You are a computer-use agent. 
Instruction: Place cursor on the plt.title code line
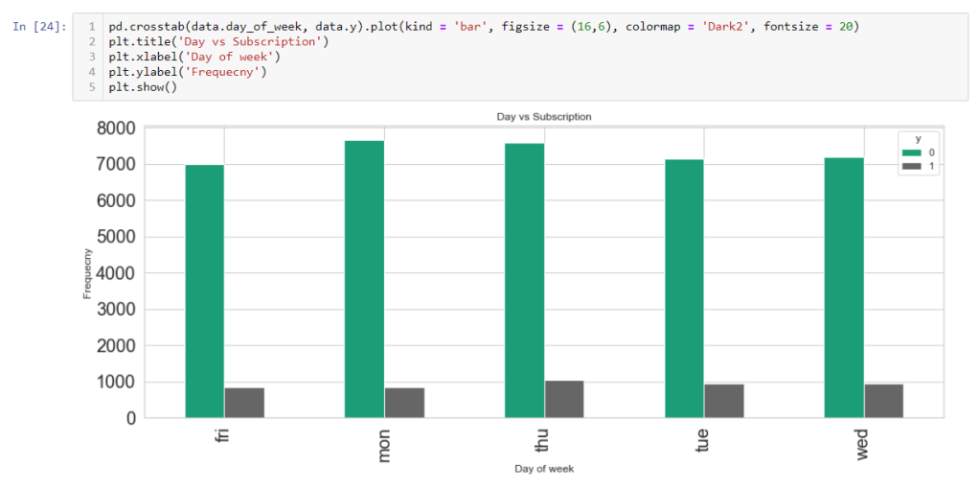[x=218, y=42]
